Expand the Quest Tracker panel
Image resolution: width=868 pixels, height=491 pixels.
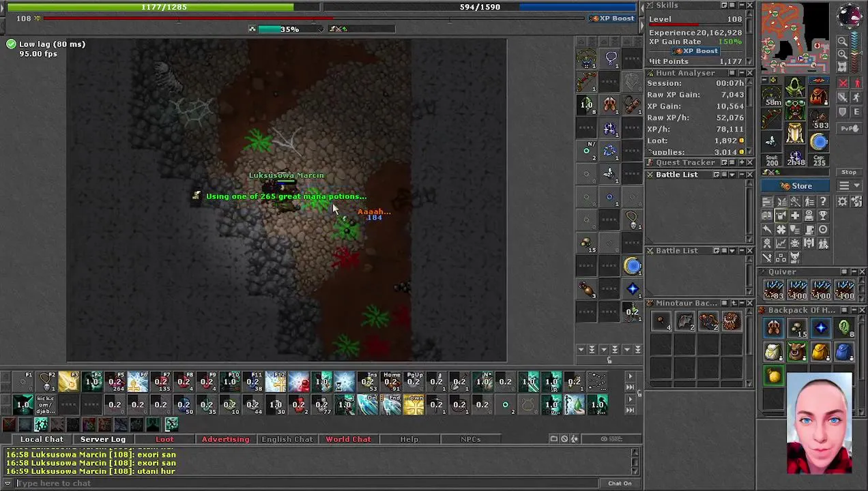pyautogui.click(x=740, y=162)
